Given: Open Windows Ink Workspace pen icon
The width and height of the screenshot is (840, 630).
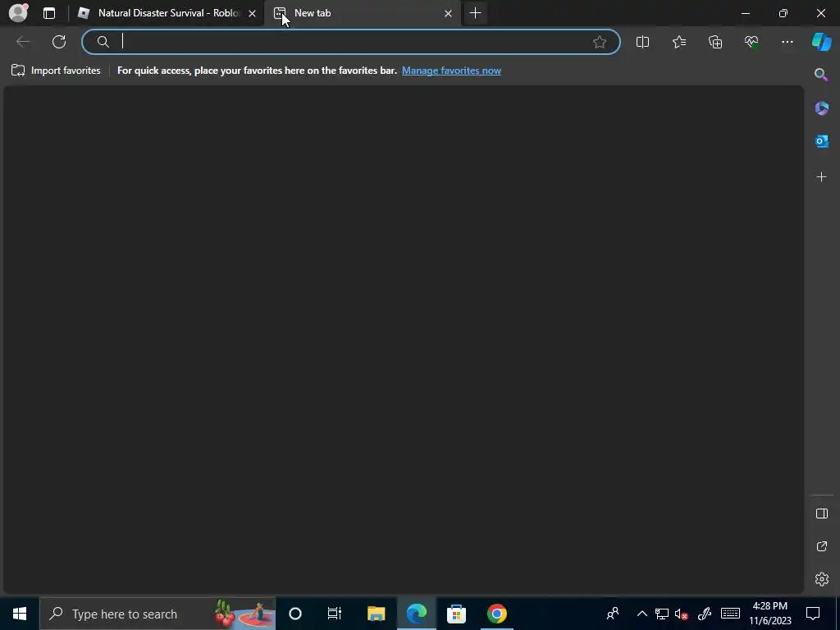Looking at the screenshot, I should (705, 614).
